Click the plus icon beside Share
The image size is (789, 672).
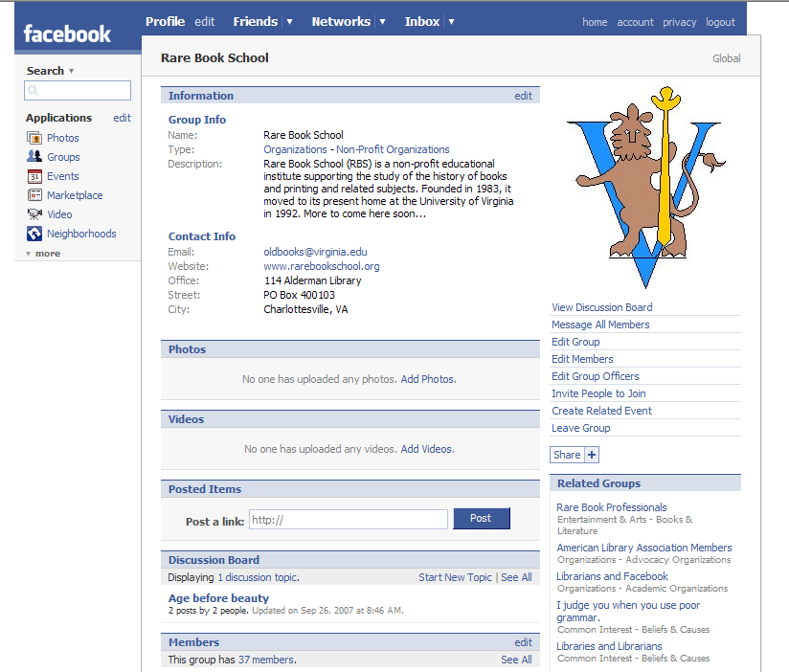tap(592, 455)
